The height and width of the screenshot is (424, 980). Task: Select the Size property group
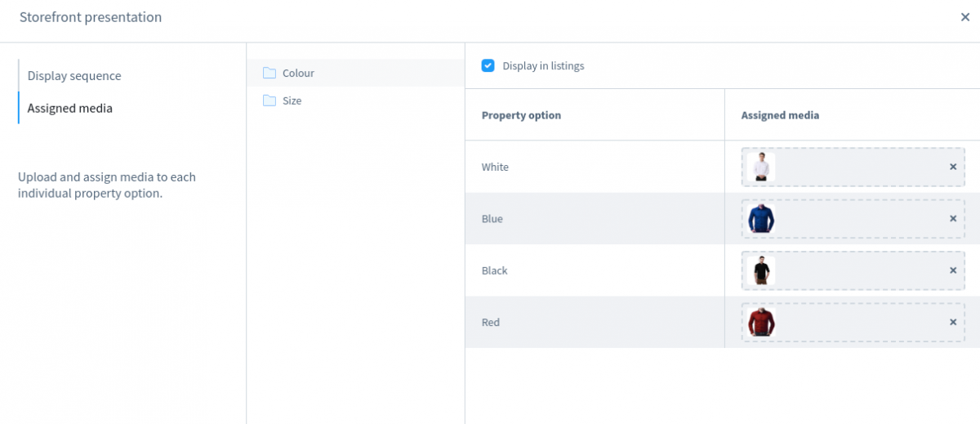point(292,100)
